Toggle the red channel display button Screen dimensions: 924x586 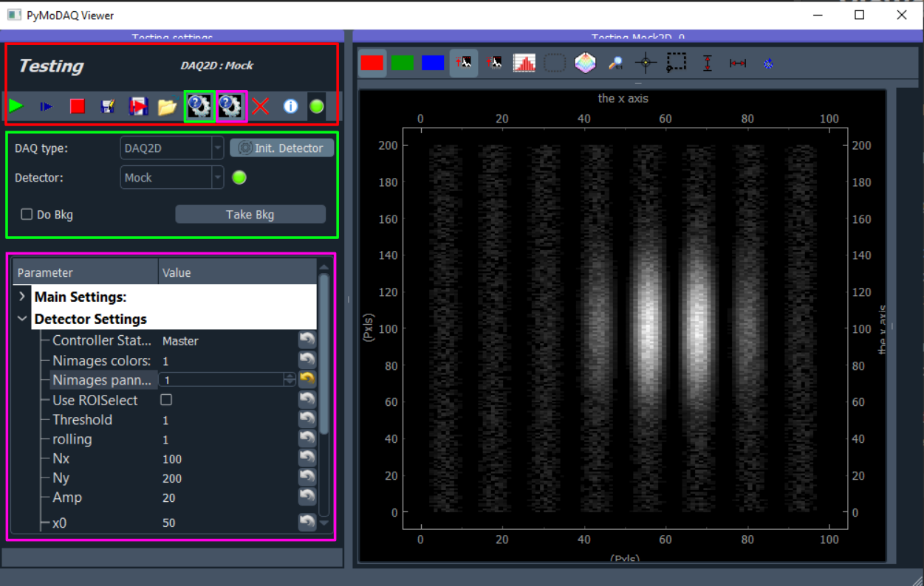[372, 63]
